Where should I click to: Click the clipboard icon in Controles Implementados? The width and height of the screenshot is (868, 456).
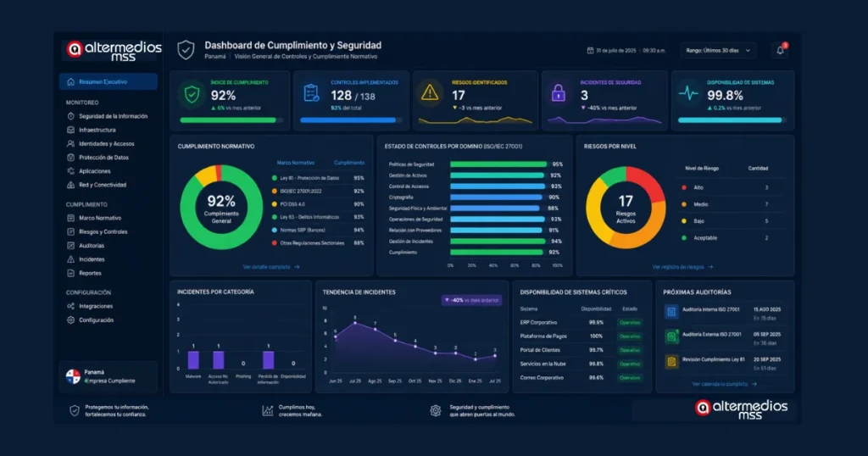pos(312,93)
